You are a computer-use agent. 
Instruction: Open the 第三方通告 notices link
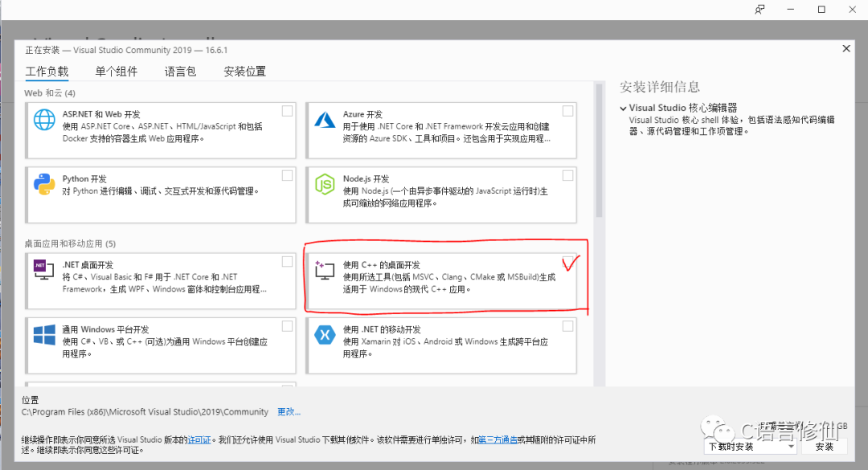[497, 440]
